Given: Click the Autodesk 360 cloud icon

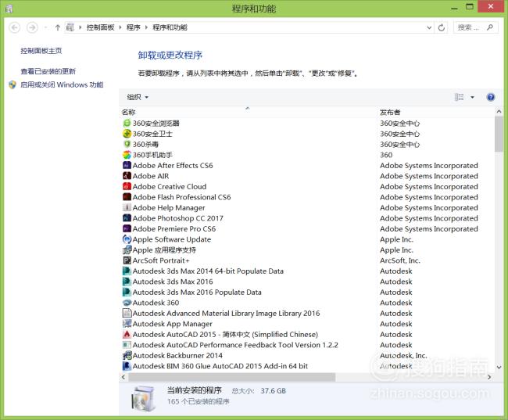Looking at the screenshot, I should coord(127,303).
